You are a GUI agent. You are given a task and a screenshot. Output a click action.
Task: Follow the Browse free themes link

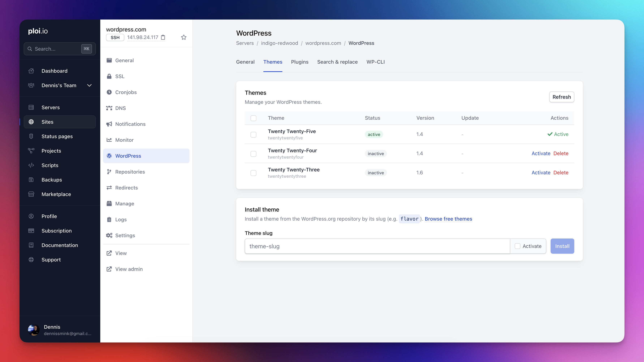[x=448, y=219]
